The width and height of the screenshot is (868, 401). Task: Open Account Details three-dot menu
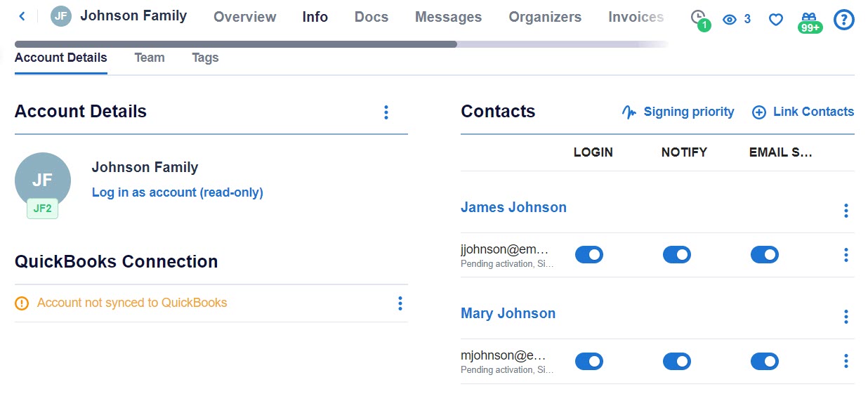coord(386,112)
